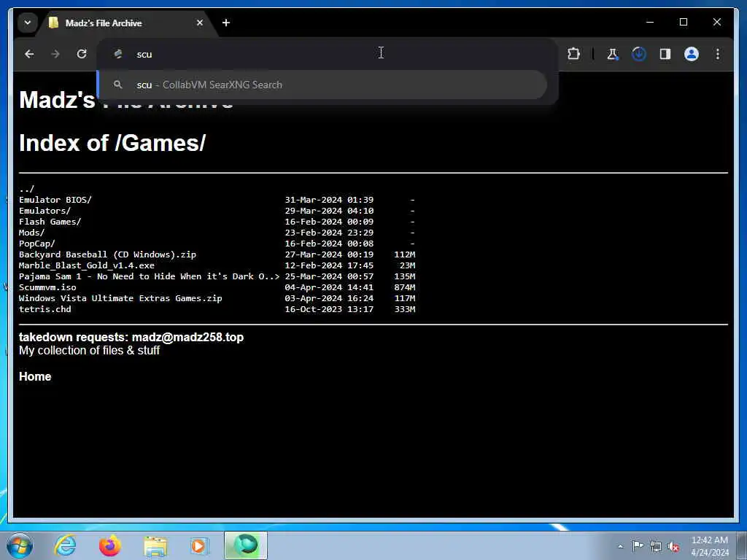Open Windows Explorer folder taskbar icon
The width and height of the screenshot is (747, 560).
coord(155,545)
